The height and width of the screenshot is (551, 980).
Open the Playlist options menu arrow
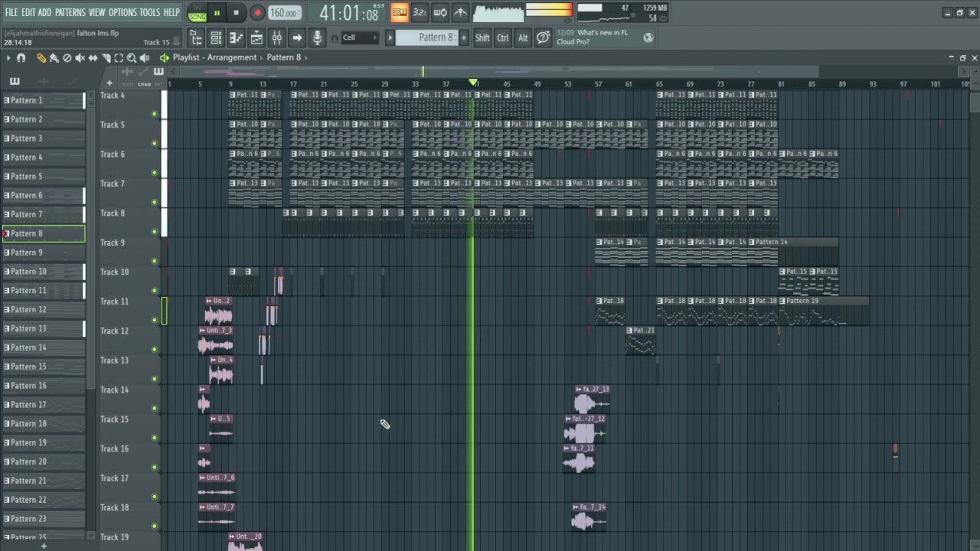(8, 57)
